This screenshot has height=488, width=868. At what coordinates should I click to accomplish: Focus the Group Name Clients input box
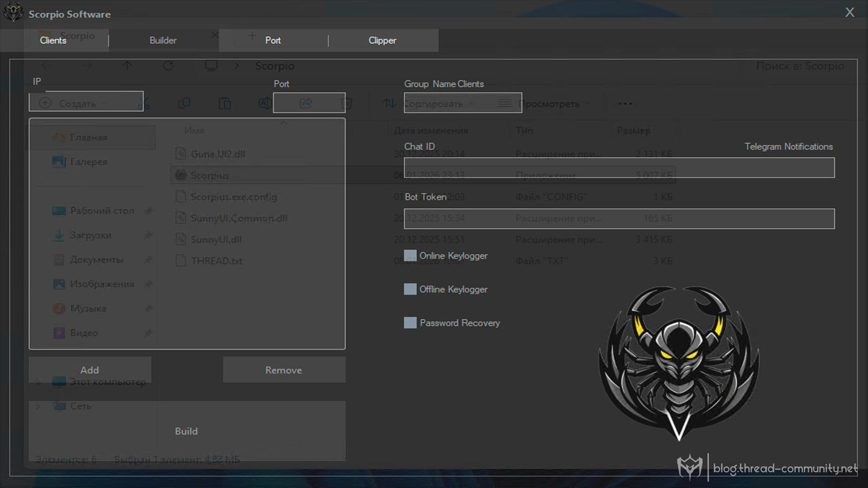463,102
